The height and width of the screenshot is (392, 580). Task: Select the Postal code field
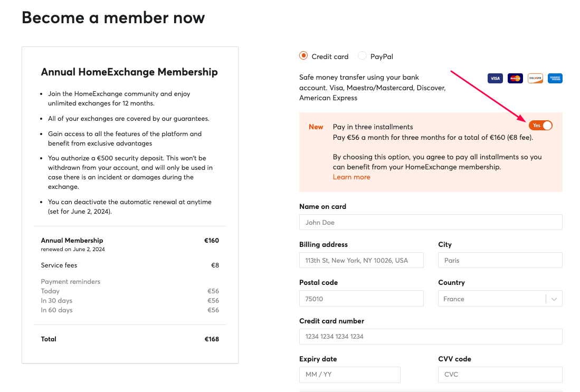tap(362, 299)
